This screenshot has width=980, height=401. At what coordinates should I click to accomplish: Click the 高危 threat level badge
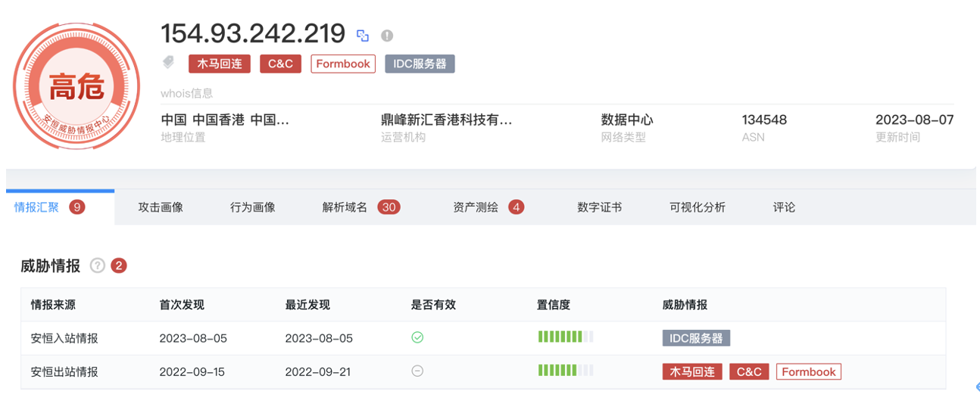(76, 87)
